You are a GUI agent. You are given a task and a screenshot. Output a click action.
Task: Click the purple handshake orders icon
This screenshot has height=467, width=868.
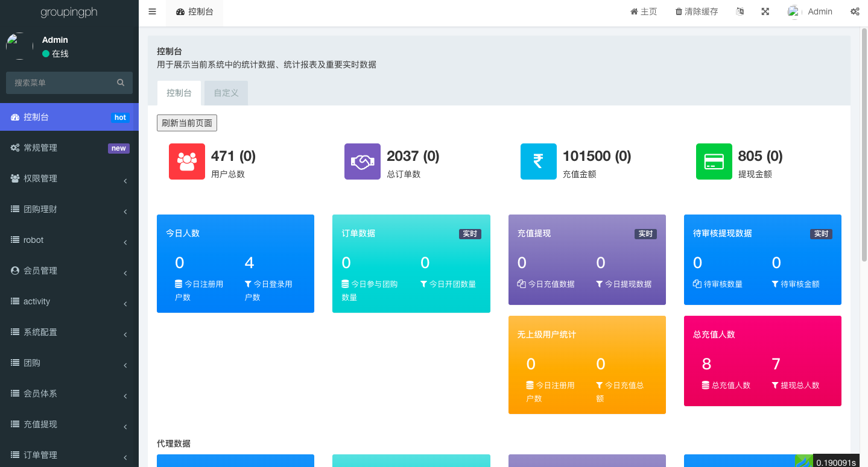click(363, 161)
